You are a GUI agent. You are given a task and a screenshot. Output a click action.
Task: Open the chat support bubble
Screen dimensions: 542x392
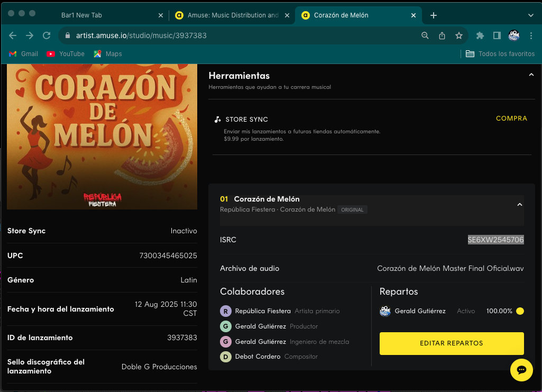(521, 370)
